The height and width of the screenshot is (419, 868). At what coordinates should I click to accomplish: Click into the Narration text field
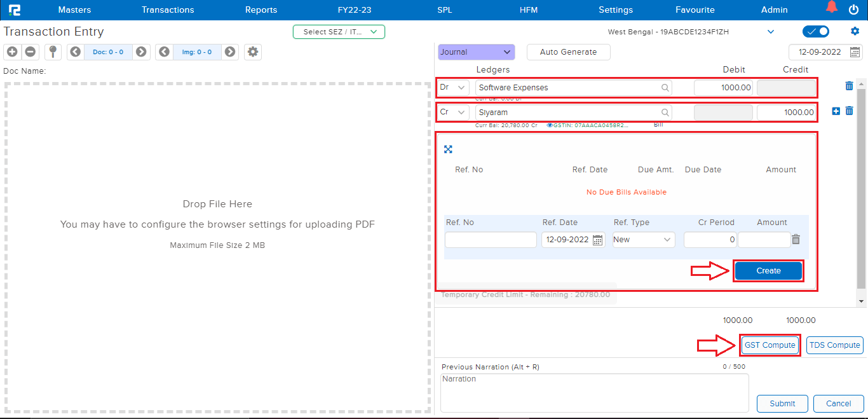[594, 392]
